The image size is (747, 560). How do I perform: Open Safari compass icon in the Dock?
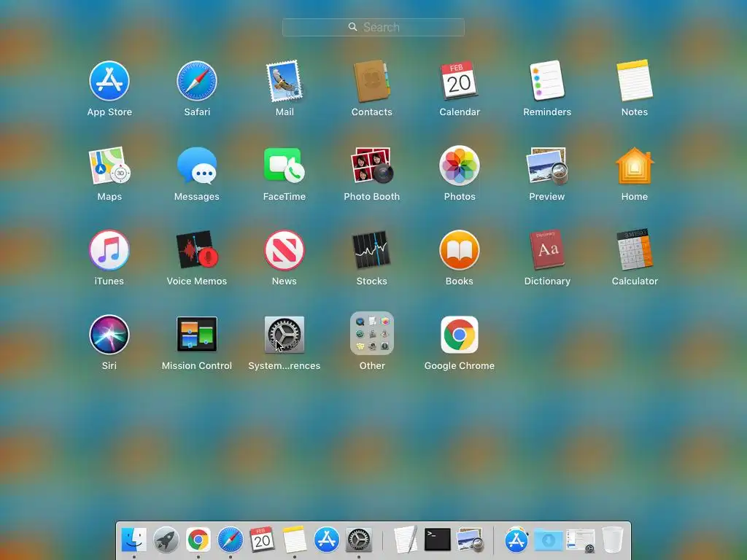pos(230,540)
